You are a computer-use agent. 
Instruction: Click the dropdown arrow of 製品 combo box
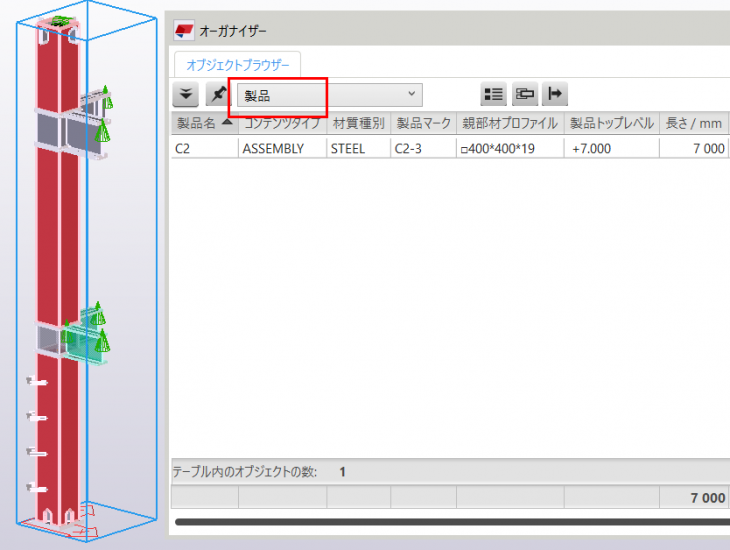(x=412, y=94)
